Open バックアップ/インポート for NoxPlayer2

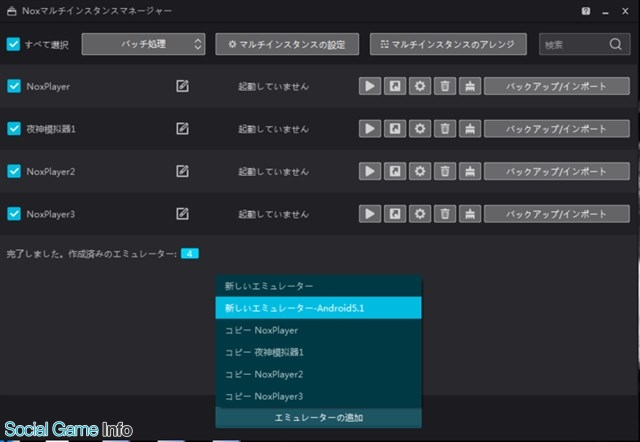click(557, 171)
